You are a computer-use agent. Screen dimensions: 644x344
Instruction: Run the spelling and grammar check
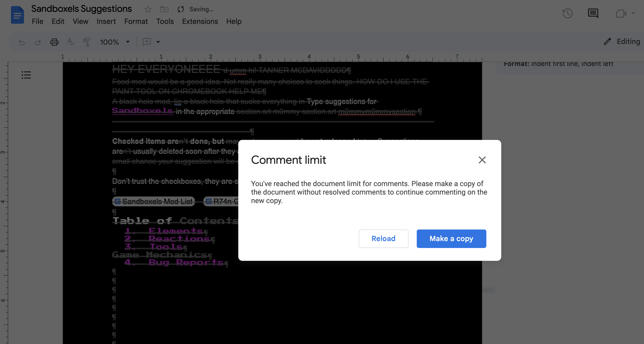coord(71,42)
